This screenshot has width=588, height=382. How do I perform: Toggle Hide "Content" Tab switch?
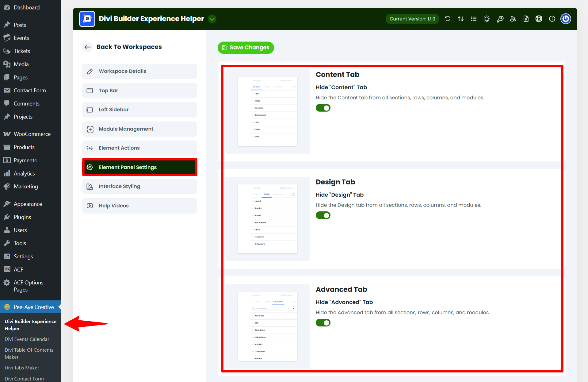[323, 108]
